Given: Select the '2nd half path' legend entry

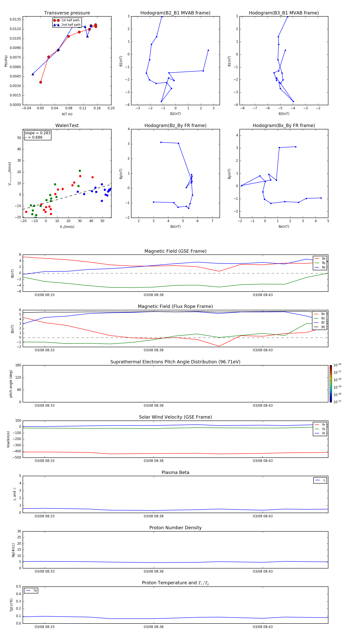Looking at the screenshot, I should [x=67, y=25].
